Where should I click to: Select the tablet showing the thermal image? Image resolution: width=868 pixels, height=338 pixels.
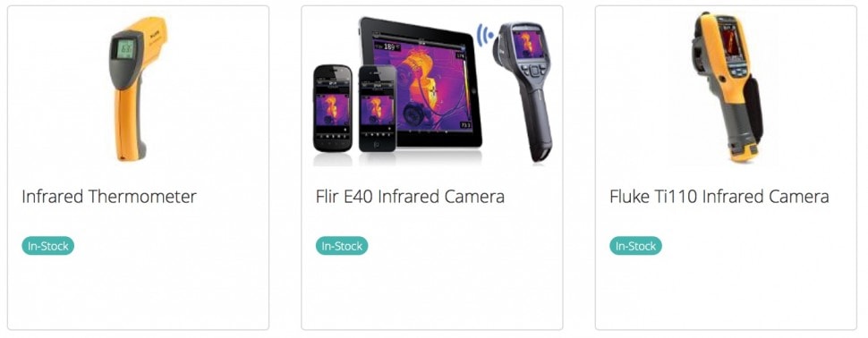[421, 82]
